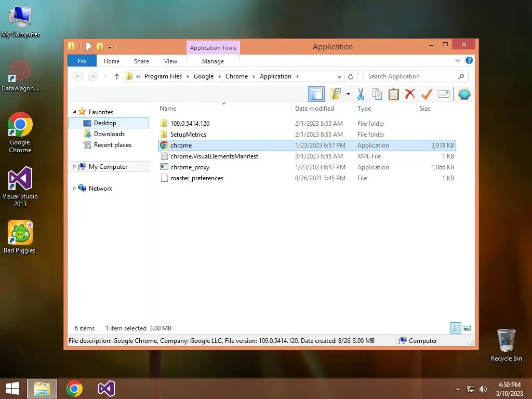Open the Customize Quick Access Toolbar dropdown
Image resolution: width=532 pixels, height=399 pixels.
[x=110, y=47]
